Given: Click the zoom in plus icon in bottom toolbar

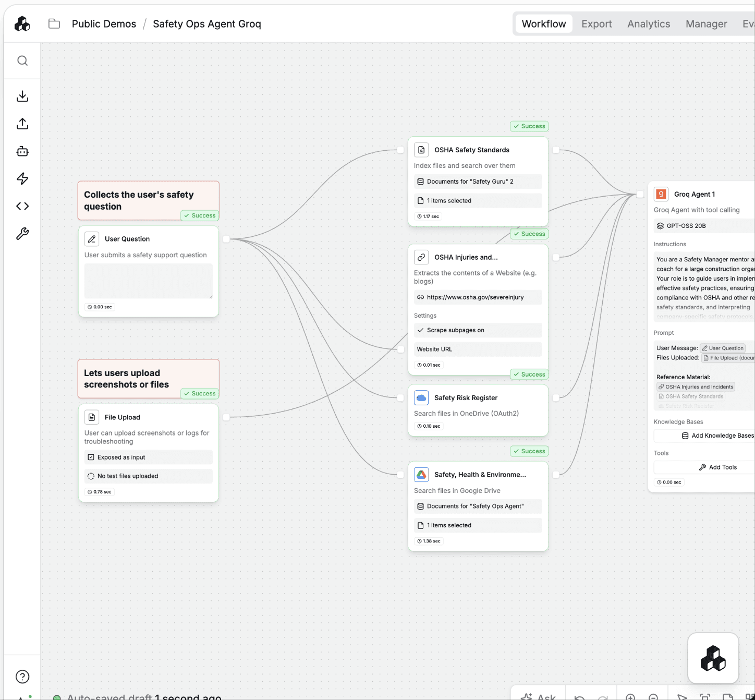Looking at the screenshot, I should (630, 696).
